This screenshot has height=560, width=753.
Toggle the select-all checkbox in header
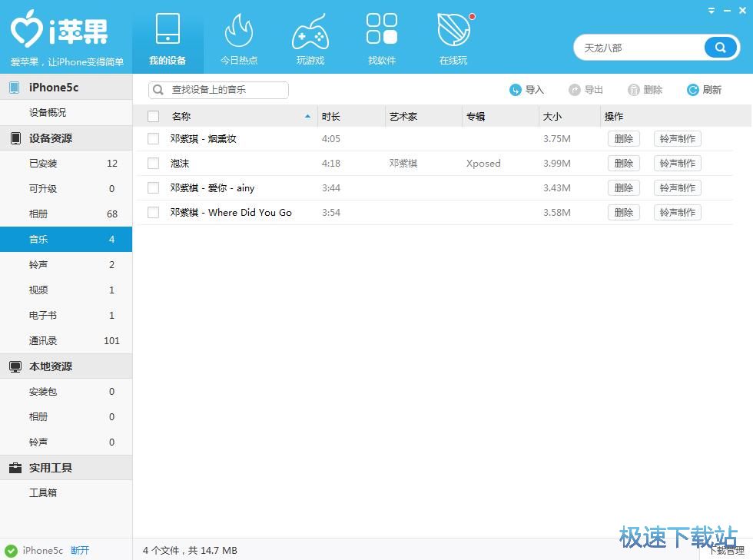tap(153, 116)
